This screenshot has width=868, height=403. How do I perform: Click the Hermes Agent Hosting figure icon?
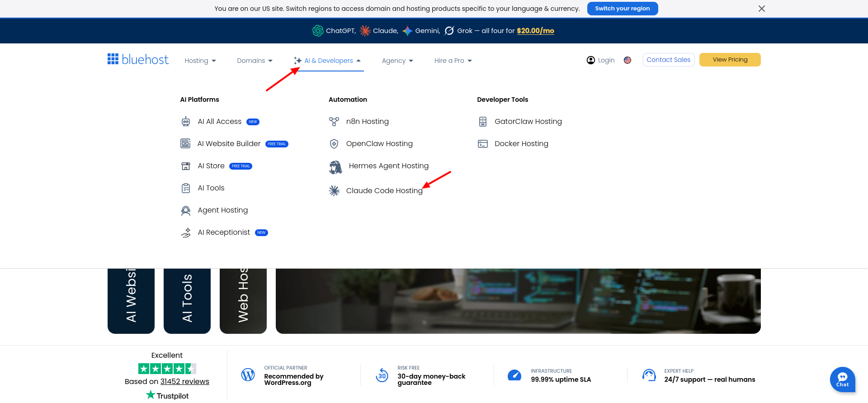[335, 167]
